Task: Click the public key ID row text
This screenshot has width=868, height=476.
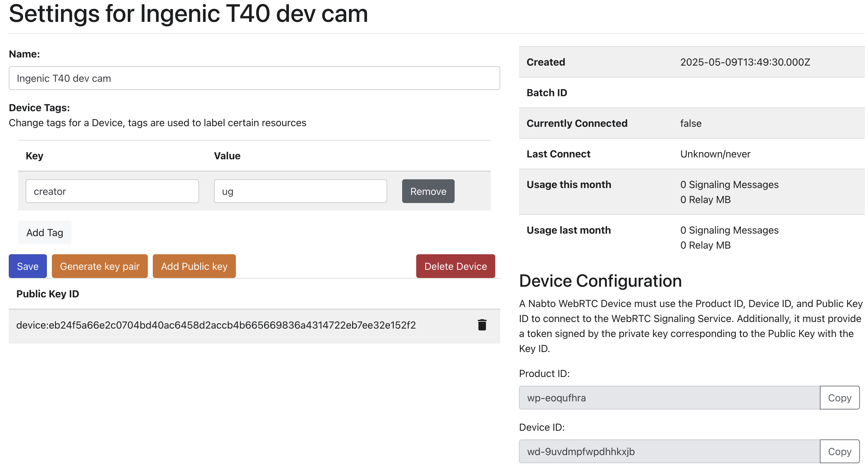Action: (x=216, y=325)
